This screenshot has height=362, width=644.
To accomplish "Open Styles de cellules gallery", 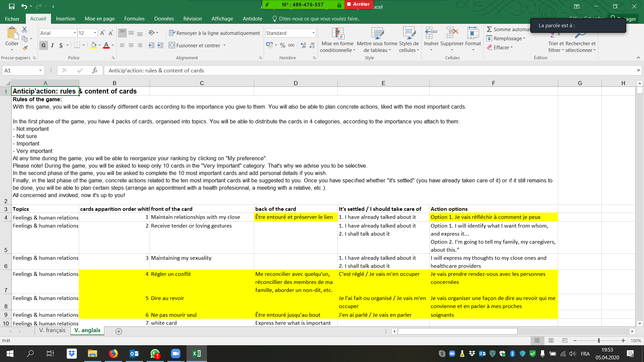I will pyautogui.click(x=409, y=40).
